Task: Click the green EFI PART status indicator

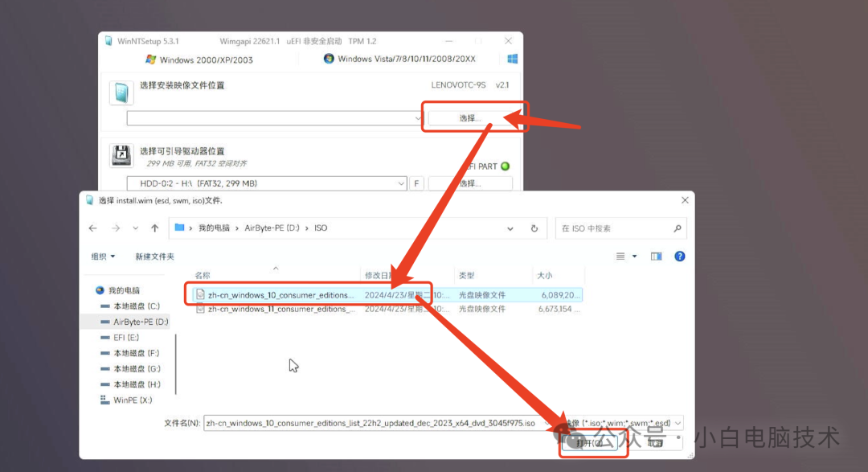Action: tap(505, 166)
